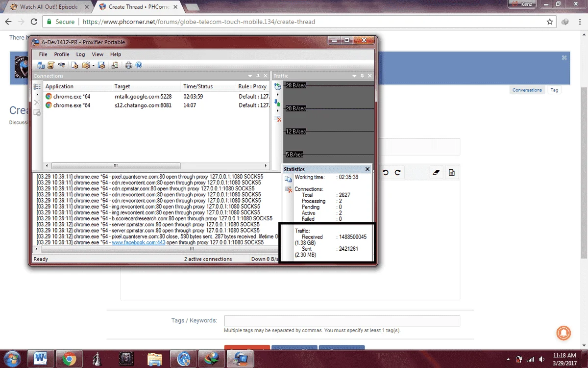Click the Tags / Keywords input field

tap(342, 321)
